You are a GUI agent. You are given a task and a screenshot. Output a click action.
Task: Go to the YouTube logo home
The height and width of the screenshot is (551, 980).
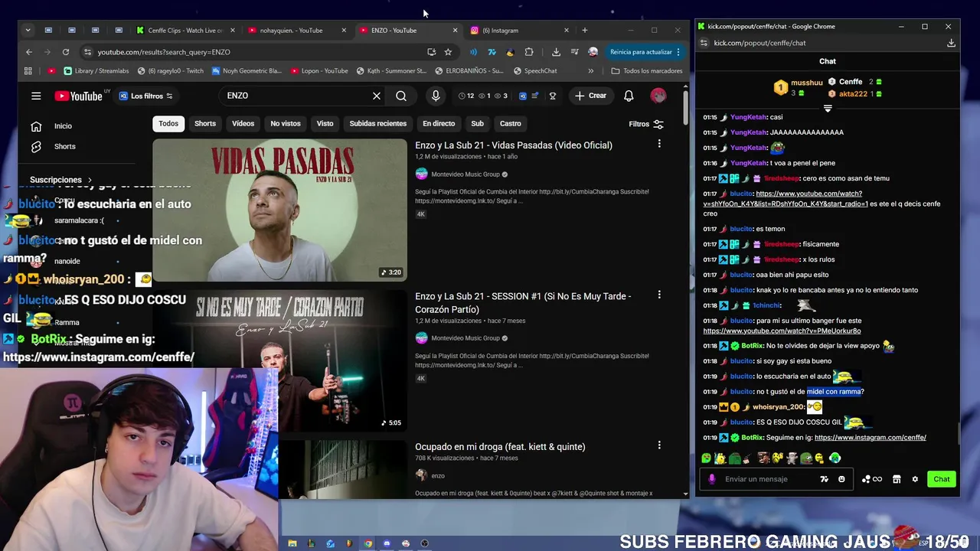click(78, 96)
